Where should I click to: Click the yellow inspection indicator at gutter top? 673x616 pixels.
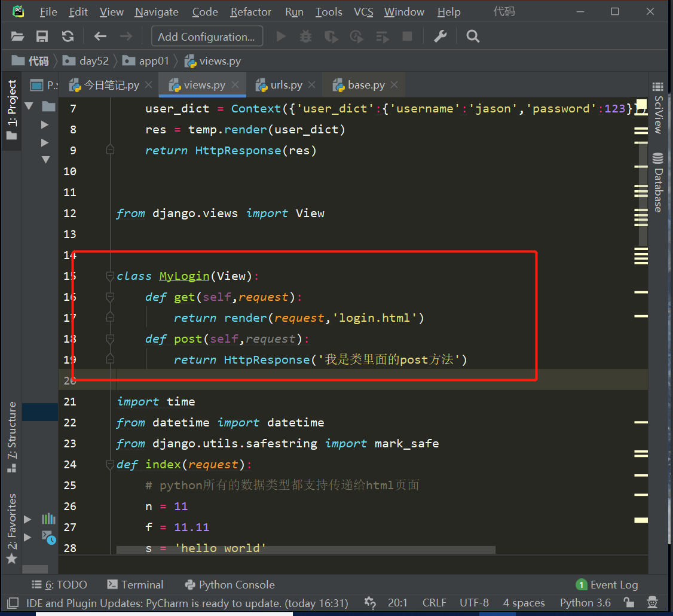[641, 104]
